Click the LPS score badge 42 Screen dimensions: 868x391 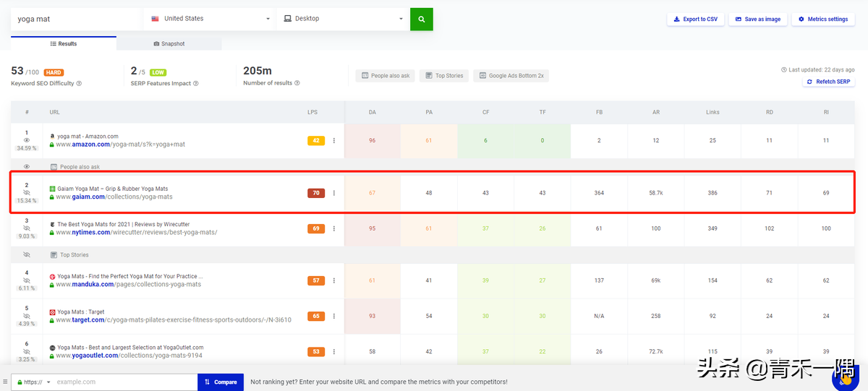point(316,141)
